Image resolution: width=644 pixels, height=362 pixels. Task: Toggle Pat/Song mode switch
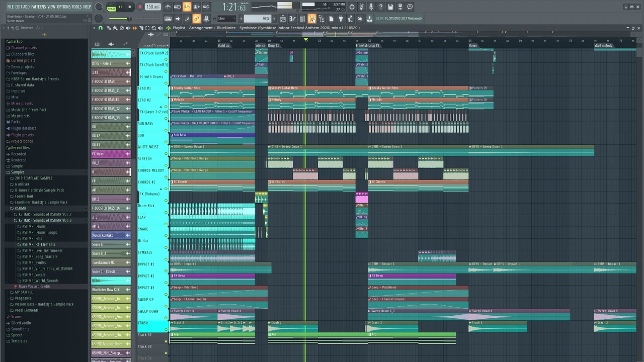[x=111, y=7]
